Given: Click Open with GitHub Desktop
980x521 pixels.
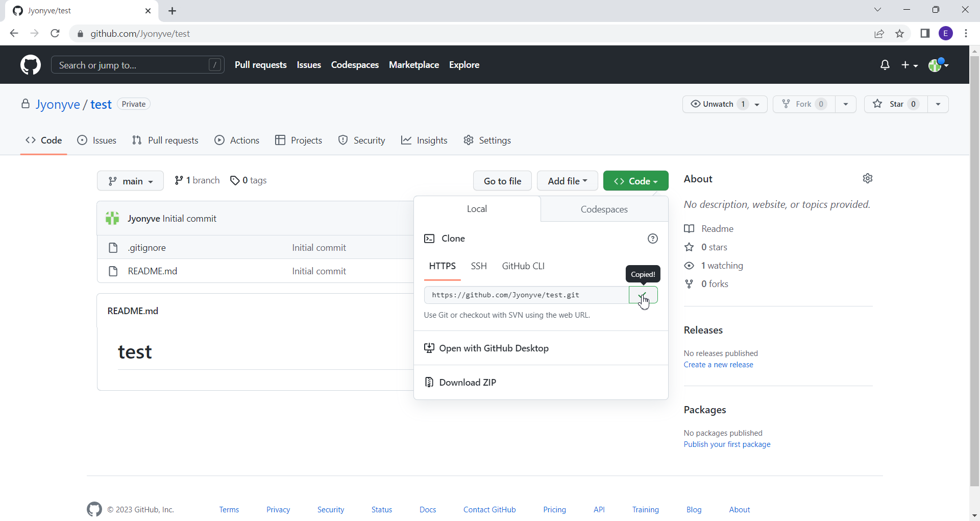Looking at the screenshot, I should (x=541, y=348).
